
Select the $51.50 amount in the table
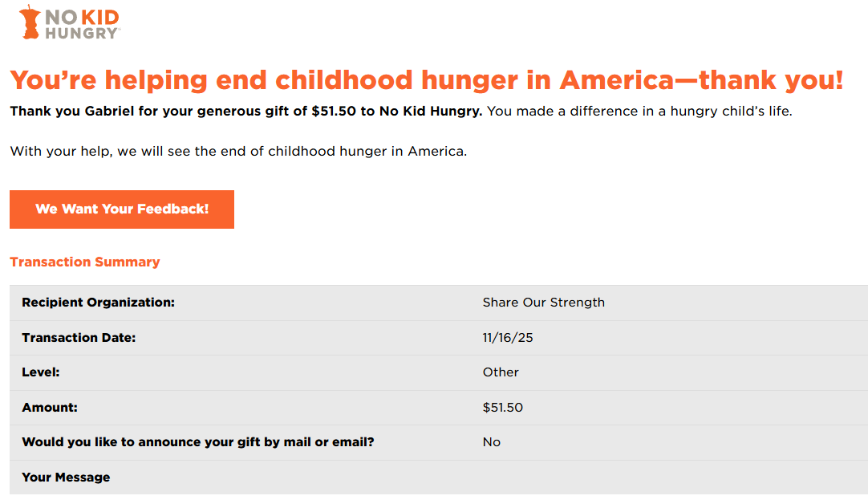pyautogui.click(x=502, y=408)
